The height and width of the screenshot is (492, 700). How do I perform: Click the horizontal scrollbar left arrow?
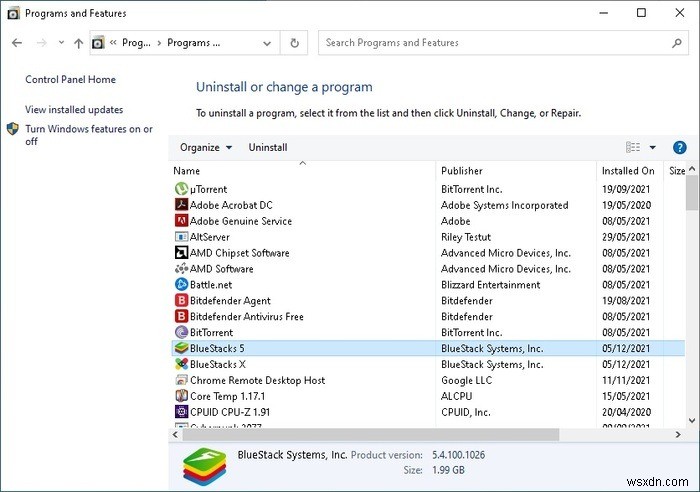[x=175, y=434]
